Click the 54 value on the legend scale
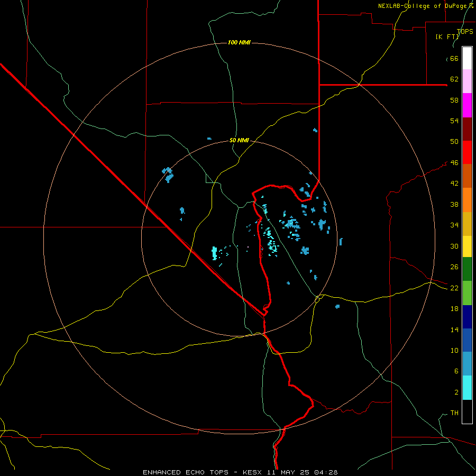The height and width of the screenshot is (476, 476). coord(454,121)
